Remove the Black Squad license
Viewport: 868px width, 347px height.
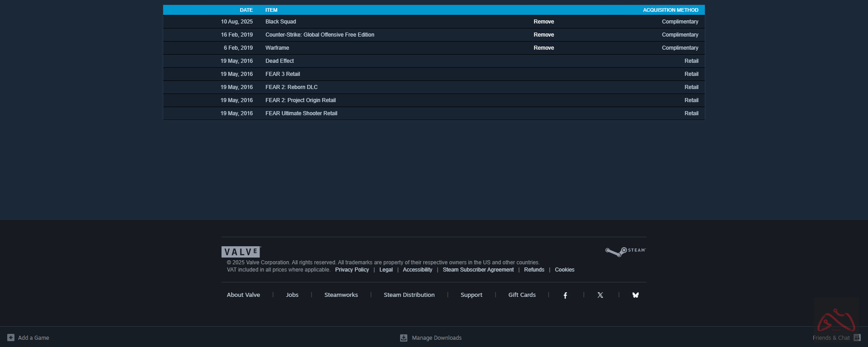(x=543, y=22)
